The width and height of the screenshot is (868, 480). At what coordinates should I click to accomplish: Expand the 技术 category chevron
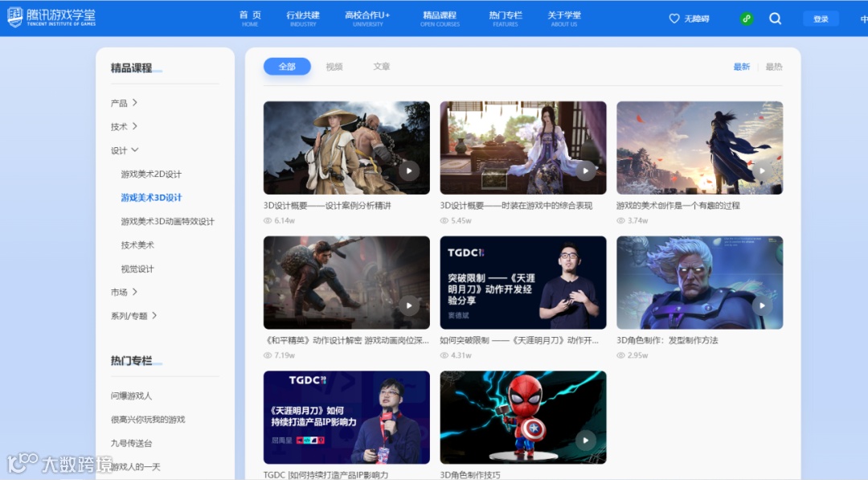(x=134, y=126)
